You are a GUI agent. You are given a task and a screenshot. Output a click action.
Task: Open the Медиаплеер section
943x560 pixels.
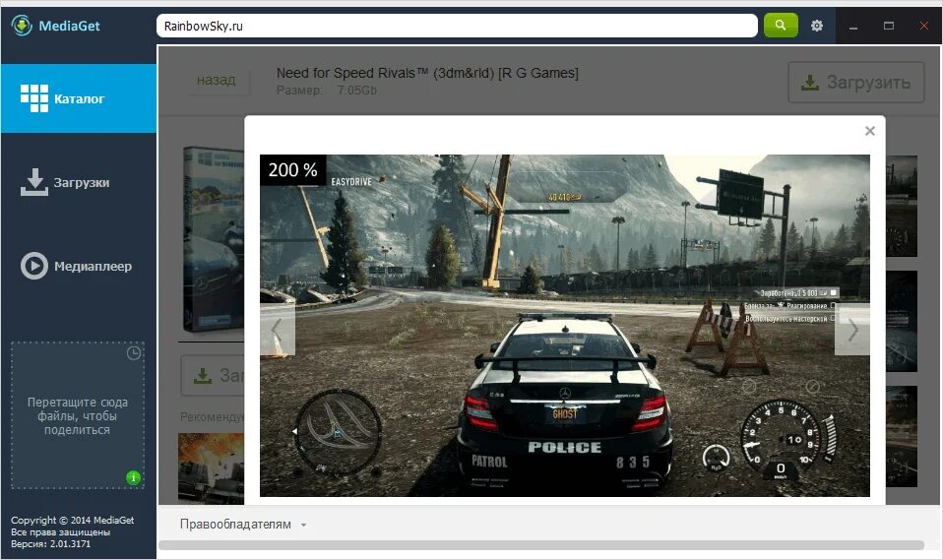pos(79,266)
